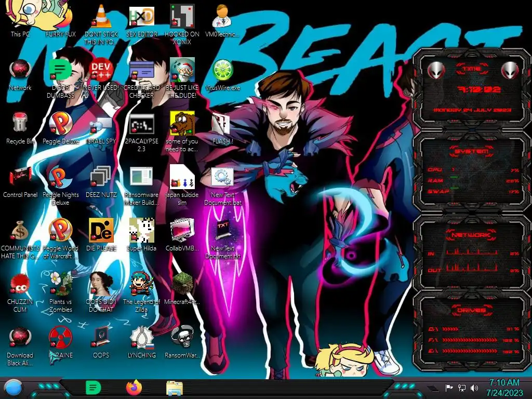
Task: Launch the HOOKED ON XONIX game icon
Action: [x=182, y=24]
